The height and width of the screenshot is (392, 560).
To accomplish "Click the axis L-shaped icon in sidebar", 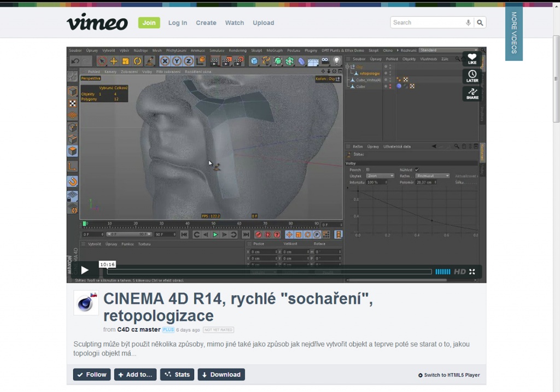I will click(73, 166).
